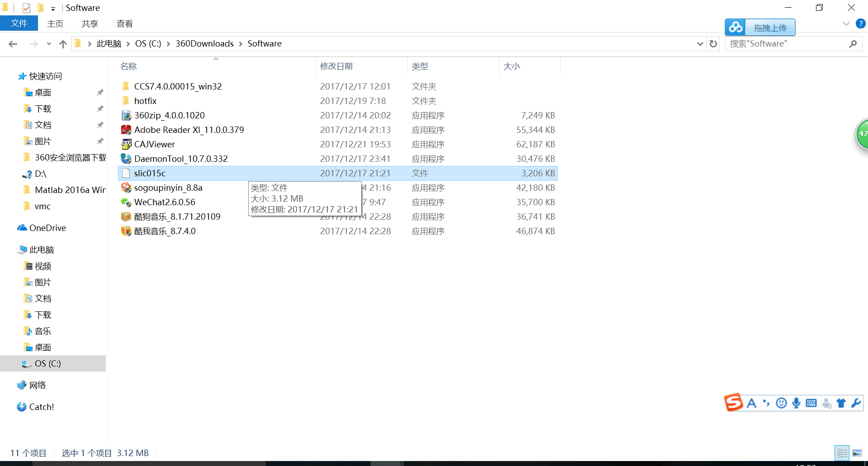
Task: Switch to details view layout
Action: coord(842,453)
